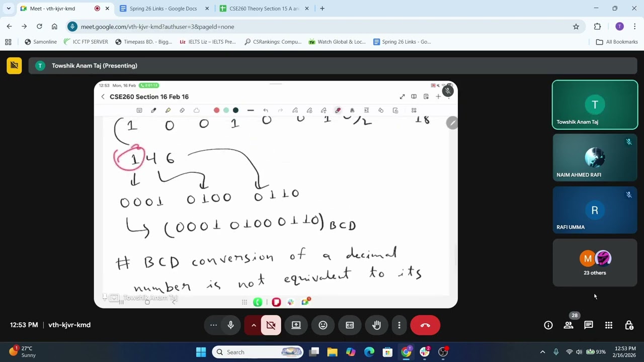Click the browser address bar URL
The width and height of the screenshot is (644, 362).
pyautogui.click(x=157, y=27)
